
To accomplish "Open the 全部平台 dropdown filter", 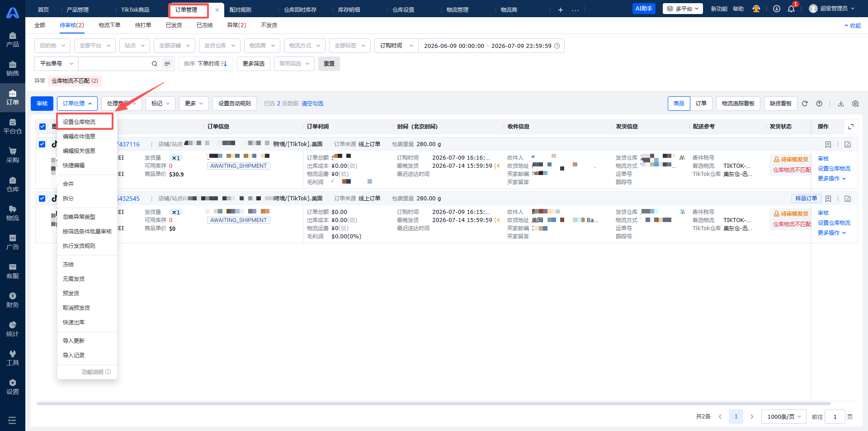I will 95,46.
